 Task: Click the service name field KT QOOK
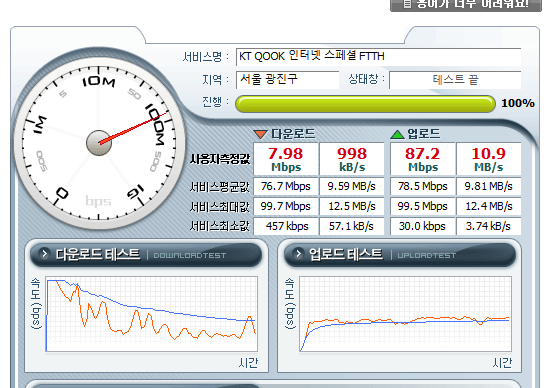click(378, 56)
